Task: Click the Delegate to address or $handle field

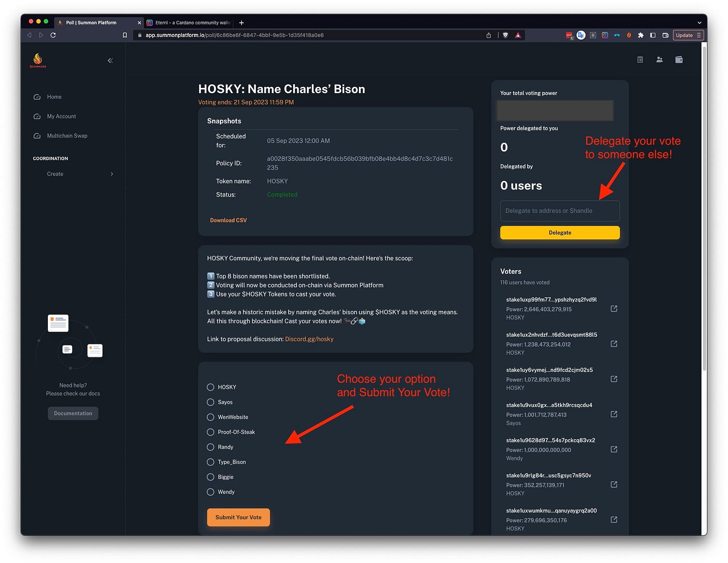Action: click(x=560, y=211)
